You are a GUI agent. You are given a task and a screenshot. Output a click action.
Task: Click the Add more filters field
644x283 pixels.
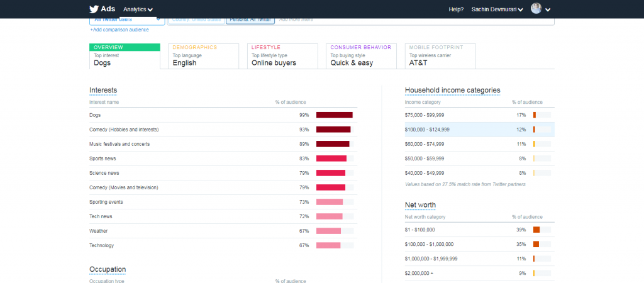coord(296,19)
